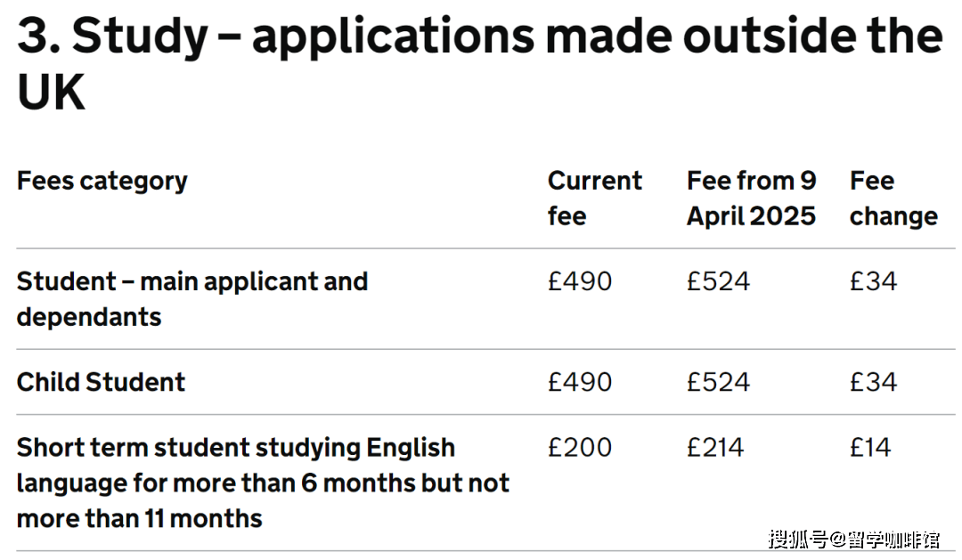The height and width of the screenshot is (560, 962).
Task: Select the Fee from 9 April 2025 header
Action: (752, 199)
